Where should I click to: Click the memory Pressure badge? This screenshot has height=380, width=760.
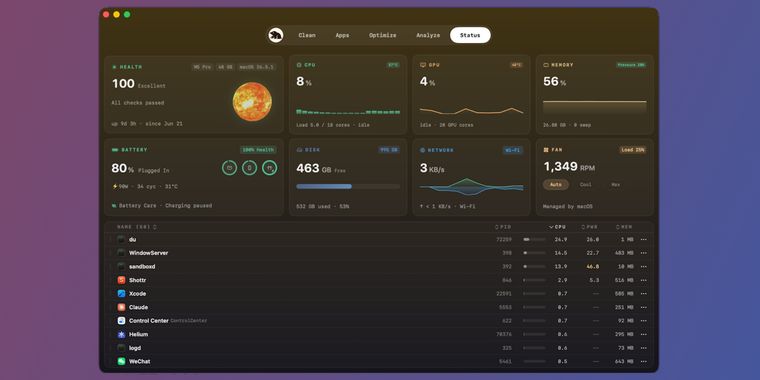[631, 65]
